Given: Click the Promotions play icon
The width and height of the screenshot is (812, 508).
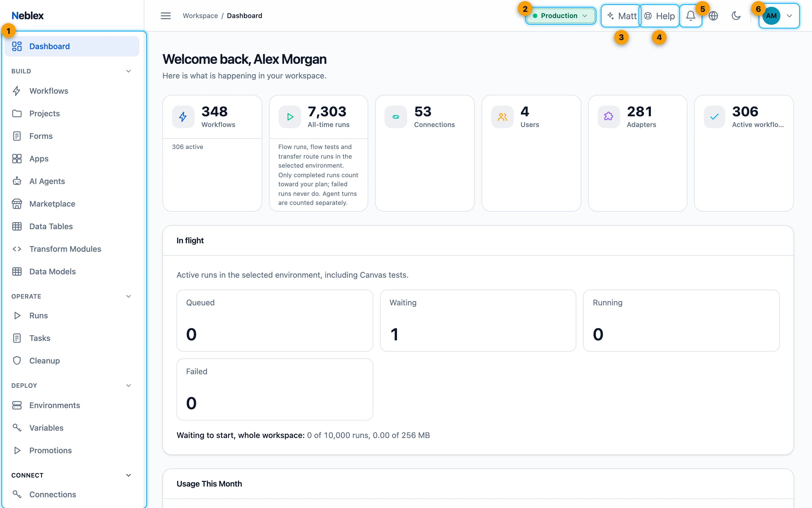Looking at the screenshot, I should (x=17, y=450).
